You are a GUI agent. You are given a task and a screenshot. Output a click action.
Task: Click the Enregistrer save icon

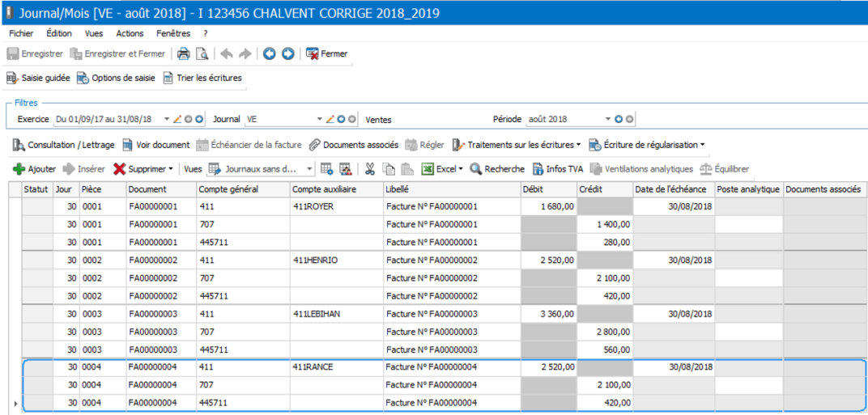click(13, 53)
